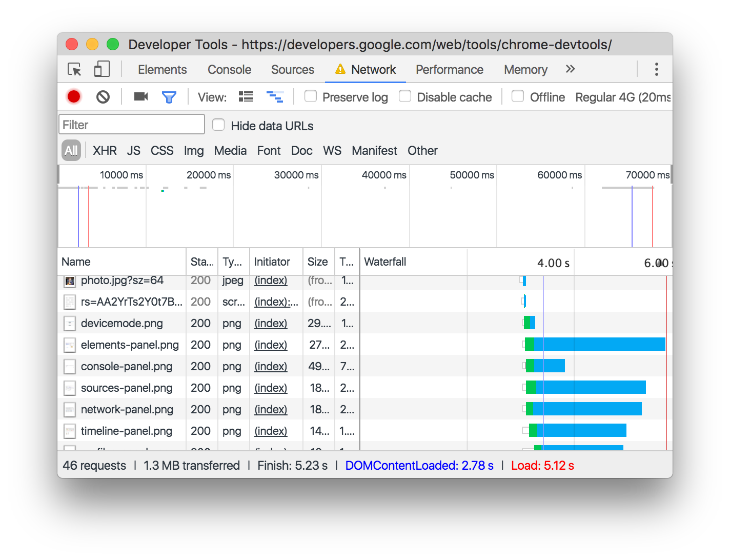Switch to large request rows view

[x=246, y=96]
